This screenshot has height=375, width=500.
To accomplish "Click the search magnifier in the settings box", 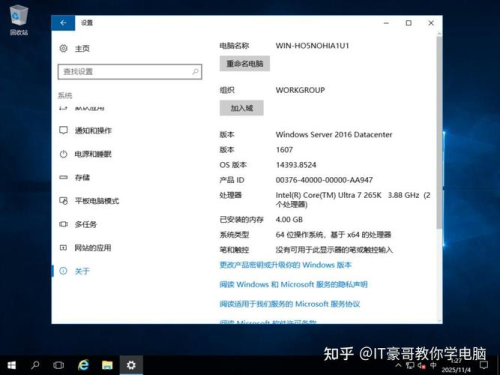I will tap(195, 71).
